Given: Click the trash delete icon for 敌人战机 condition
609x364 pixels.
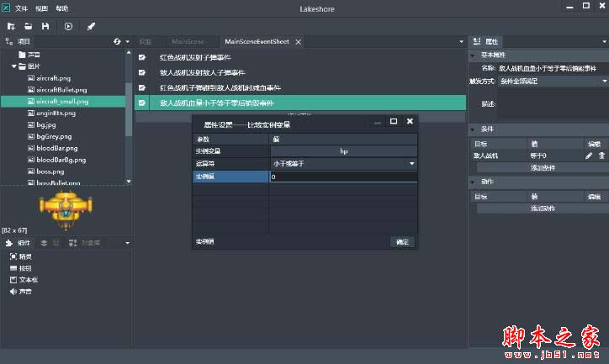Looking at the screenshot, I should (x=601, y=156).
